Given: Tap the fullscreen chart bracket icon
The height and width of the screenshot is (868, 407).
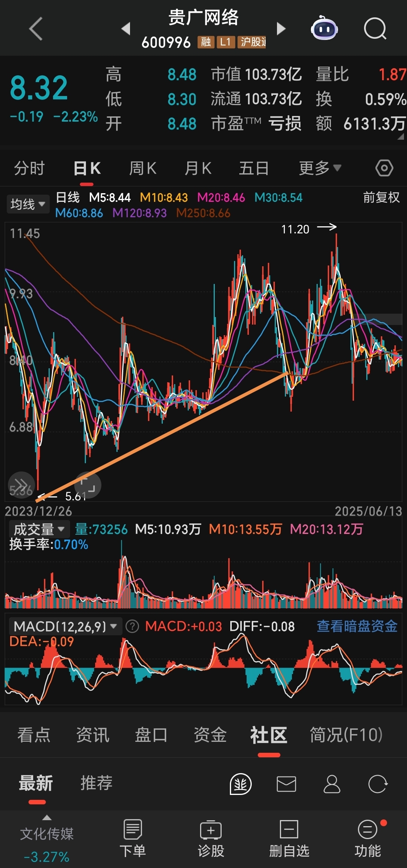Looking at the screenshot, I should (x=88, y=485).
